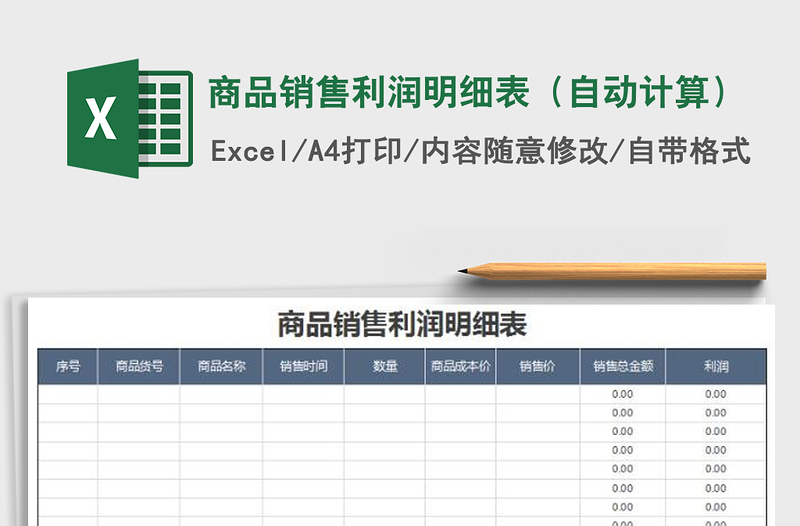Select the 序号 column header
This screenshot has width=800, height=526.
click(68, 367)
